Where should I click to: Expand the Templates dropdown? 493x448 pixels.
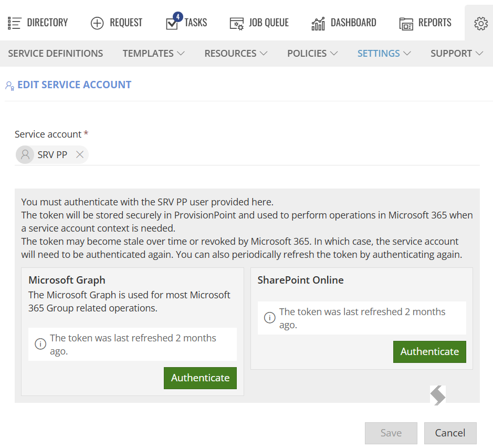[x=153, y=54]
